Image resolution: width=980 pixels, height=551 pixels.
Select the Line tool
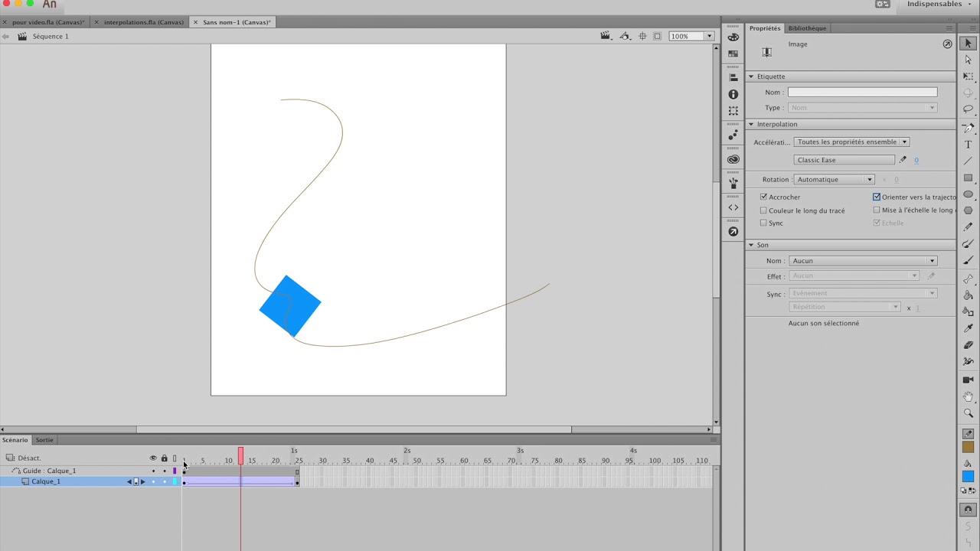(969, 161)
